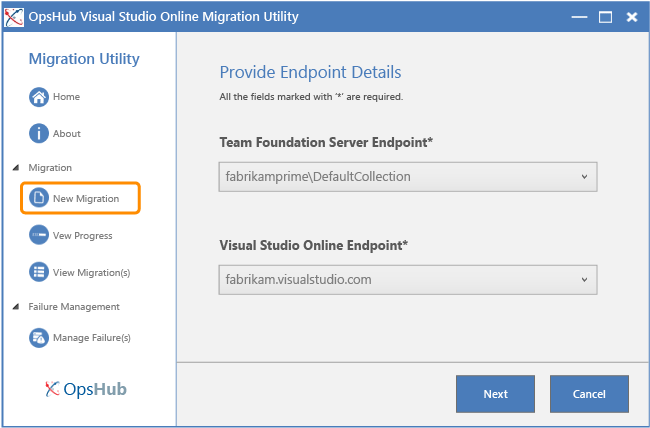This screenshot has width=650, height=428.
Task: Select the fabrikam.visualstudio.com combo box
Action: tap(408, 280)
